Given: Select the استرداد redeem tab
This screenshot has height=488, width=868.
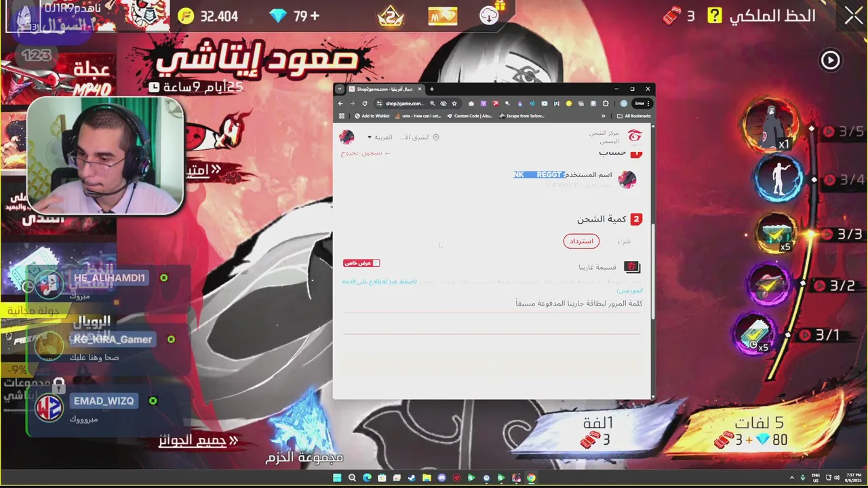Looking at the screenshot, I should click(581, 241).
